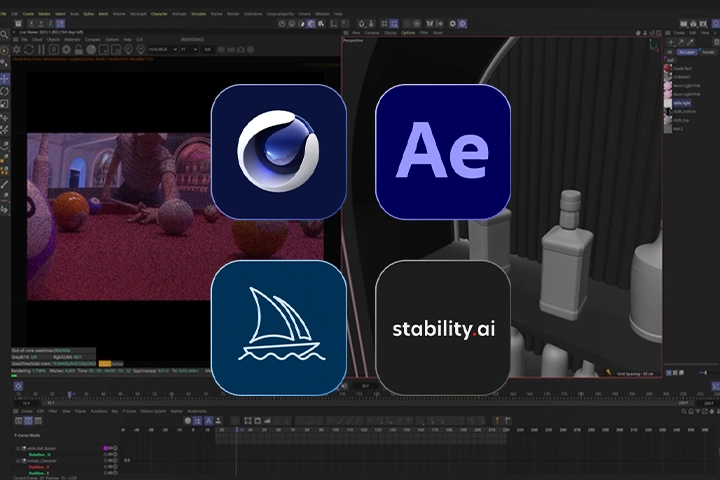
Task: Toggle the Y axis lock
Action: pyautogui.click(x=41, y=23)
